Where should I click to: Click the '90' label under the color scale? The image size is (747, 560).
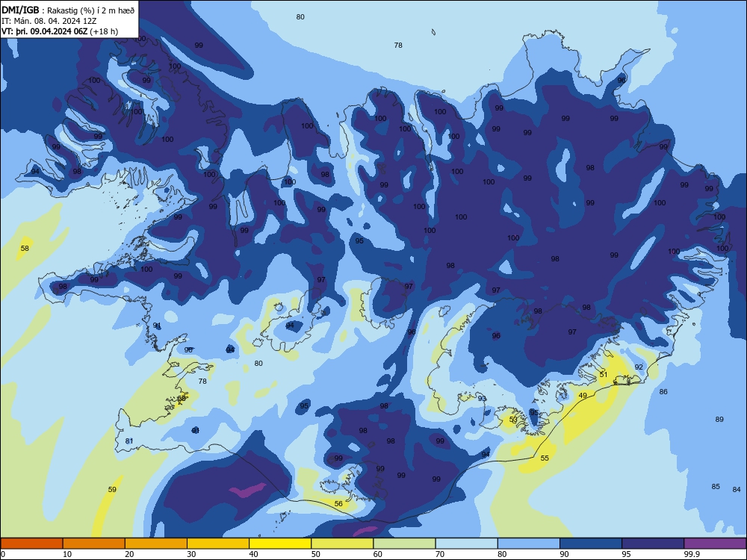pyautogui.click(x=565, y=554)
